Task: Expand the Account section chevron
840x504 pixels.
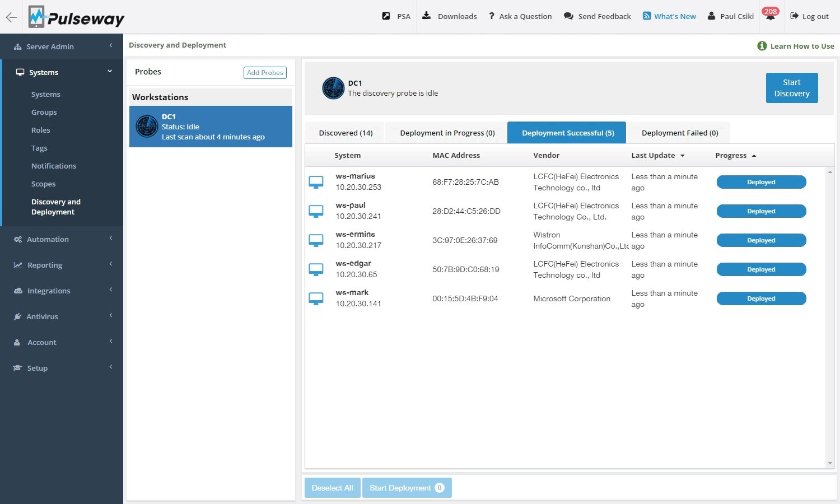Action: point(111,341)
